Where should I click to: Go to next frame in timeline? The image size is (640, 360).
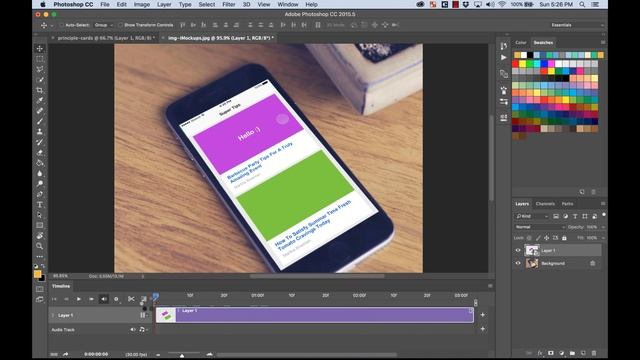pos(91,299)
